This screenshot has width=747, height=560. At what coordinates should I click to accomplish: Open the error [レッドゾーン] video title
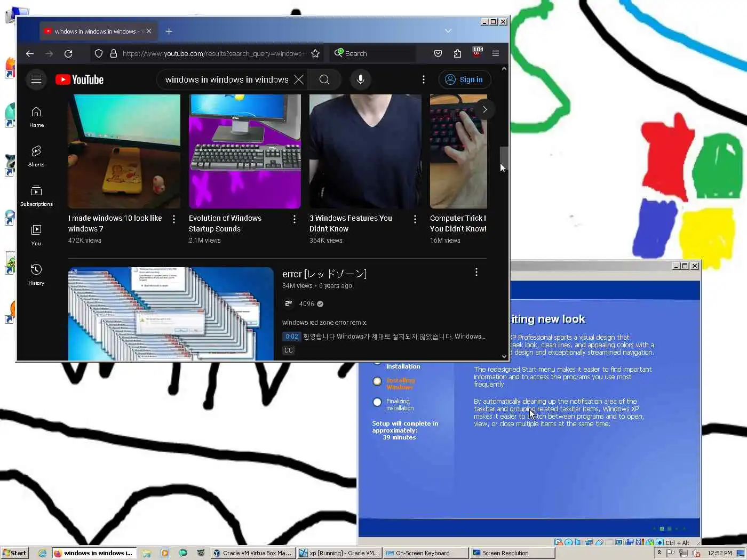[324, 274]
